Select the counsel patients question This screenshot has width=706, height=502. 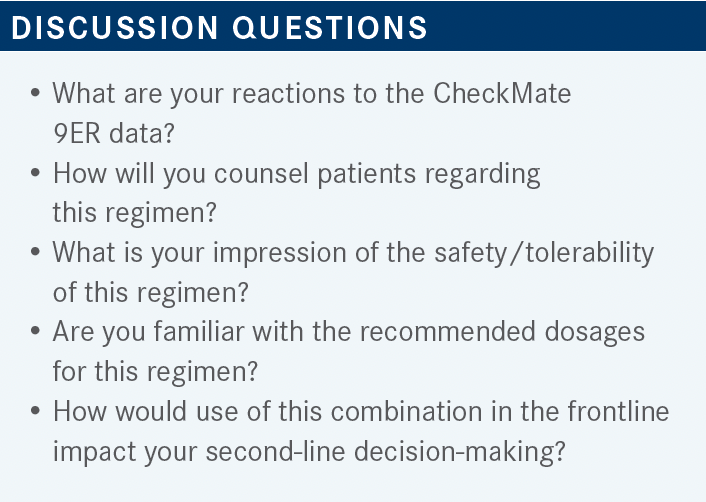pyautogui.click(x=296, y=193)
